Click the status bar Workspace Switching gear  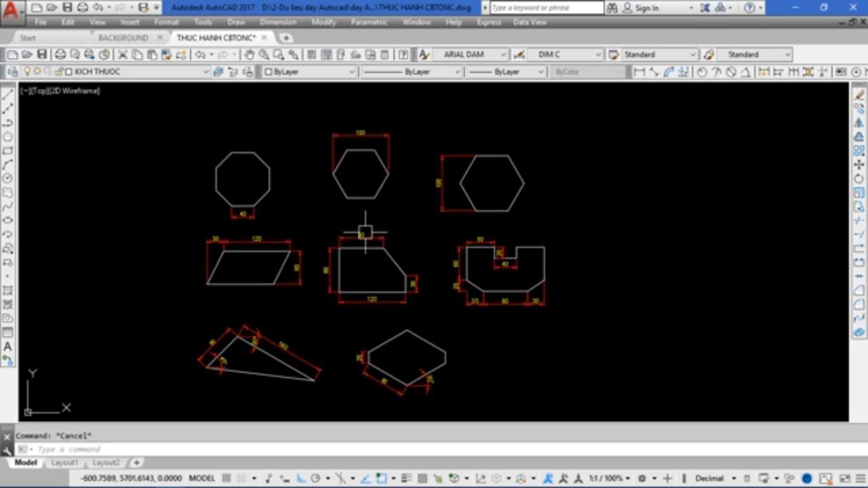642,478
